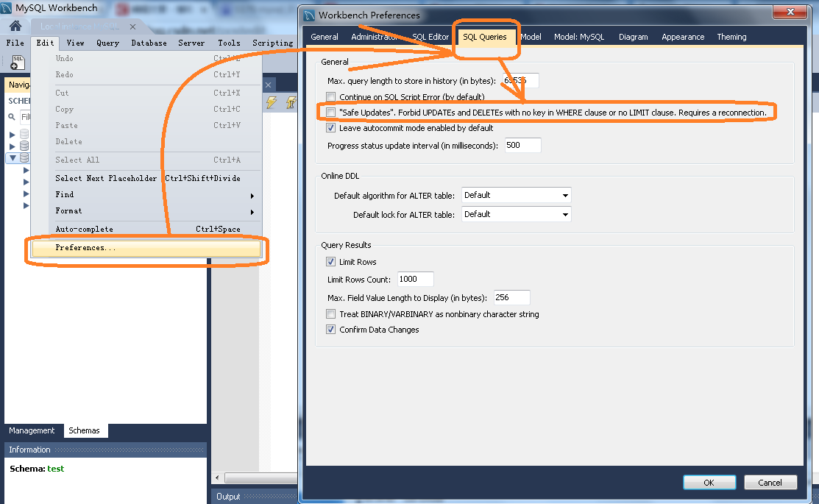The image size is (819, 504).
Task: Uncheck the Limit Rows checkbox
Action: pos(331,262)
